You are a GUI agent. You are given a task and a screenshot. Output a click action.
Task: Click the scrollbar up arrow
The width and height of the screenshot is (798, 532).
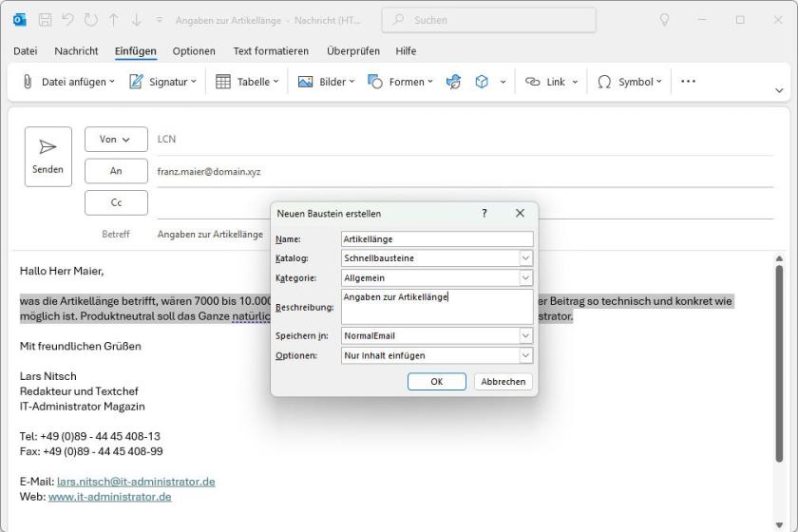pyautogui.click(x=779, y=258)
